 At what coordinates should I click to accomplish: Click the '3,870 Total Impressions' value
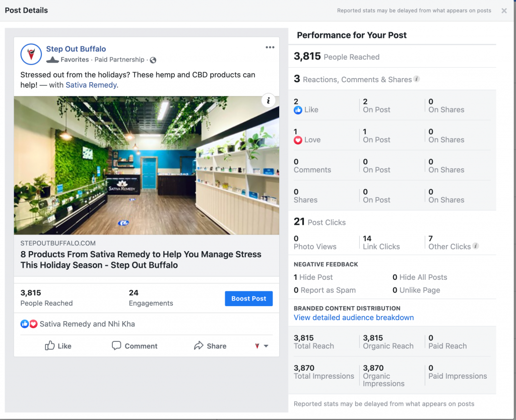(x=324, y=372)
